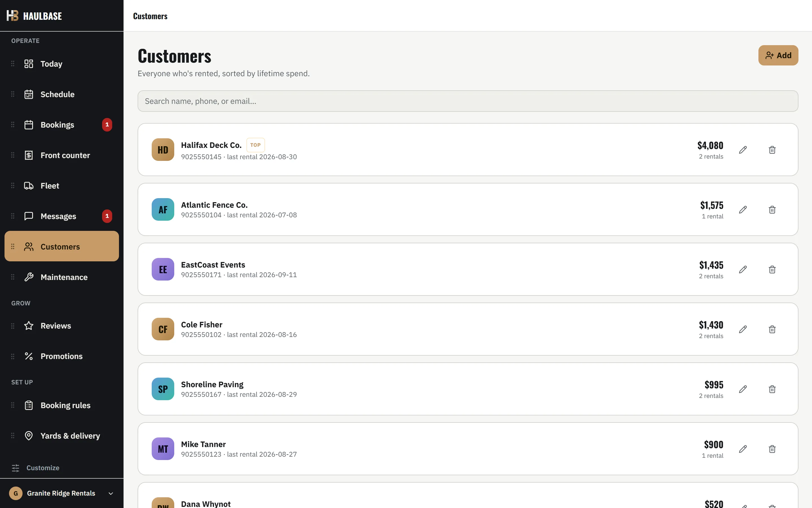The width and height of the screenshot is (812, 508).
Task: Click the EastCoast Events customer name
Action: (x=213, y=265)
